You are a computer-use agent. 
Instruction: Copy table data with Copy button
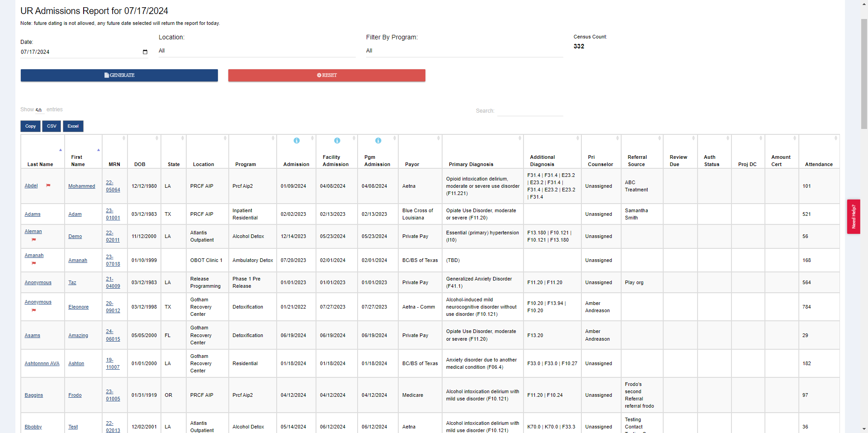[30, 126]
